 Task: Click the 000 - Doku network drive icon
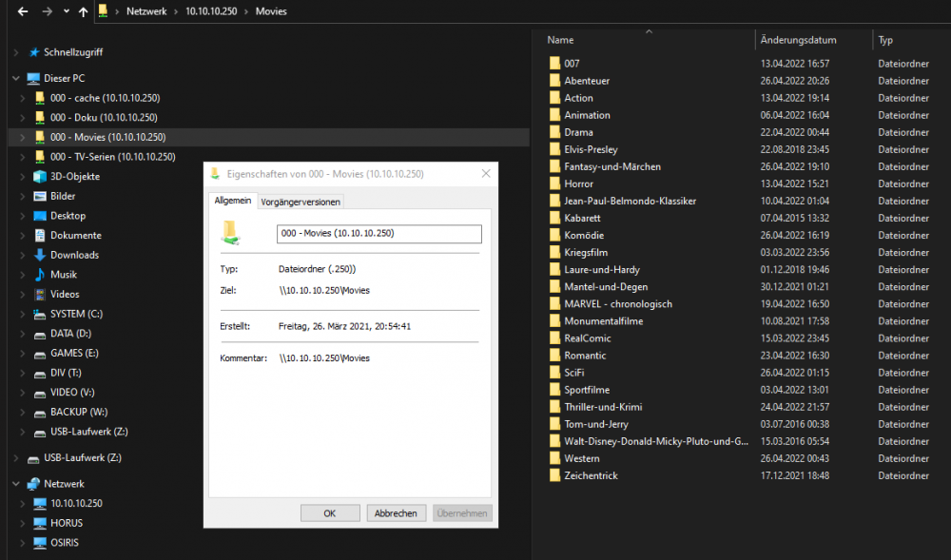[x=40, y=118]
